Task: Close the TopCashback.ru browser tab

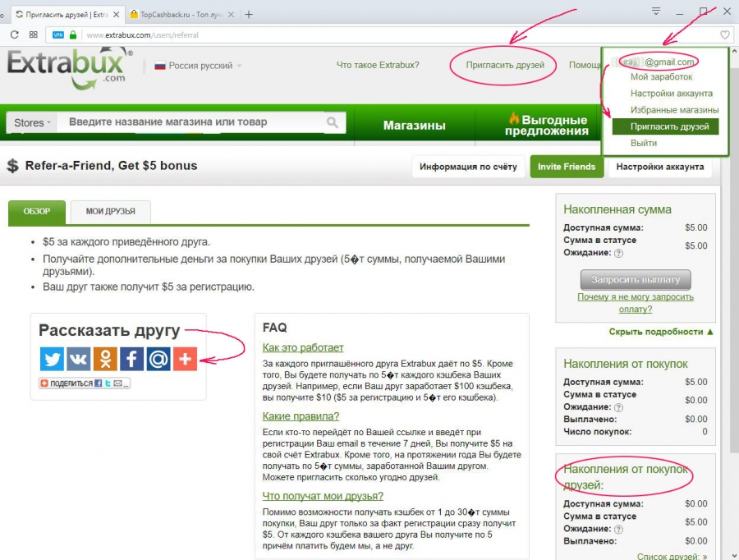Action: click(x=231, y=15)
